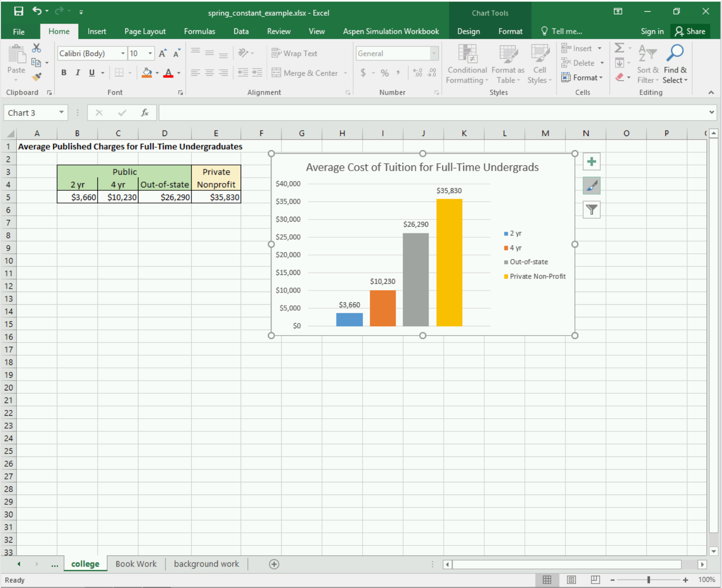Open Chart Styles with the paintbrush button

[x=591, y=186]
